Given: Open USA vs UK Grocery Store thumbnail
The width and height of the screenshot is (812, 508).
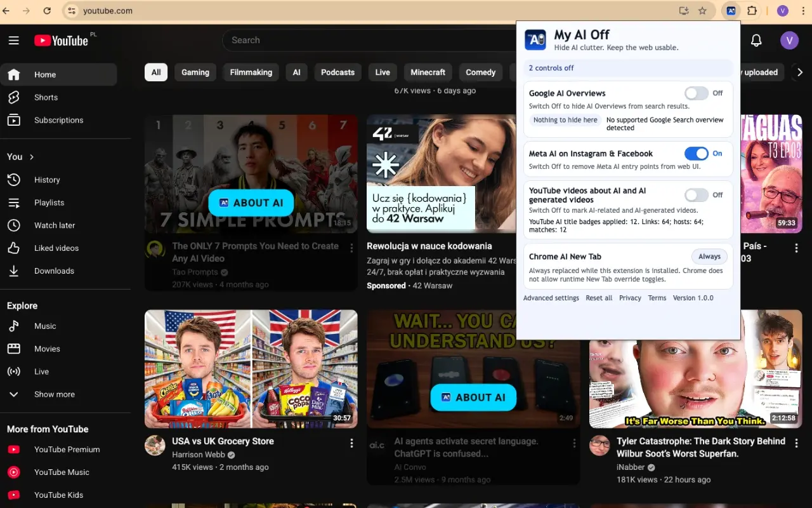Looking at the screenshot, I should click(x=251, y=369).
